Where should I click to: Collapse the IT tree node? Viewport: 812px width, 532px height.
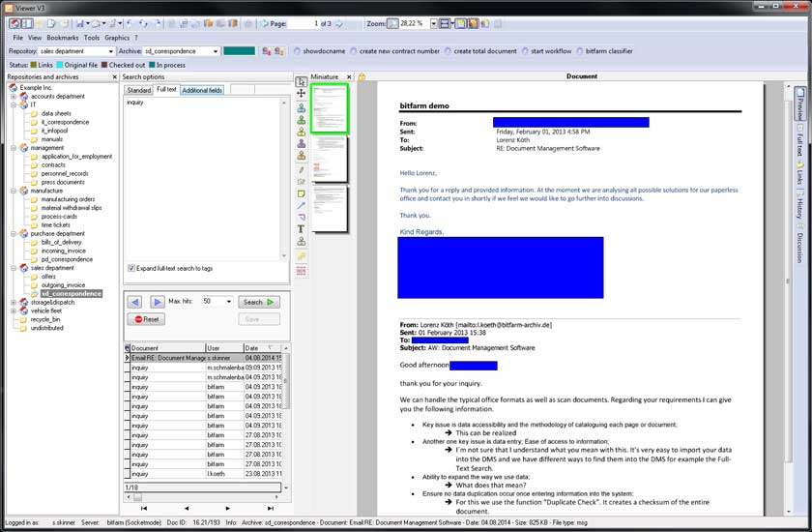pos(14,104)
